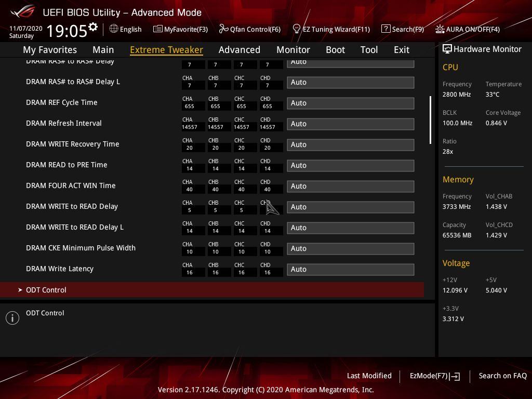Select the DRAM REF Cycle Time label
The image size is (532, 399).
tap(61, 102)
